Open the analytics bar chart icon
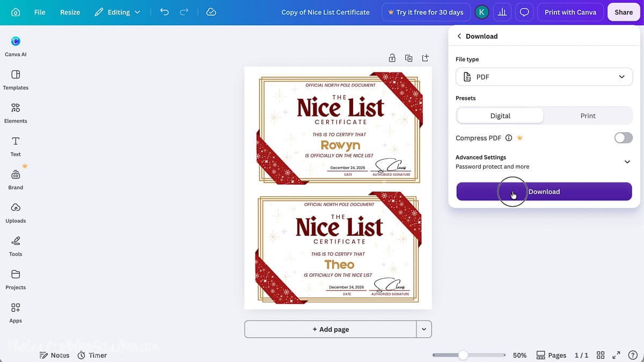 pyautogui.click(x=502, y=12)
